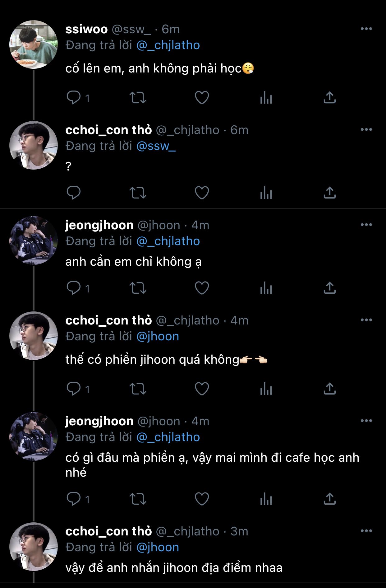386x588 pixels.
Task: Share the "thế có phiền jihoon" tweet
Action: 329,389
